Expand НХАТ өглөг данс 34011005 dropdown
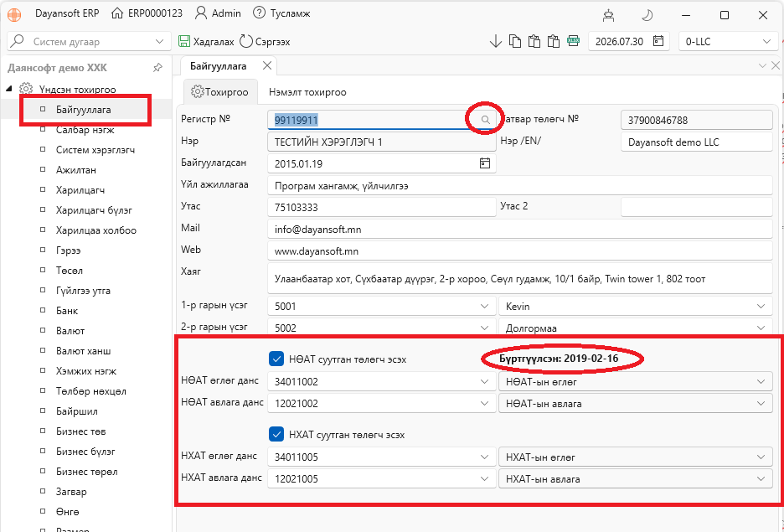The image size is (784, 532). (484, 457)
